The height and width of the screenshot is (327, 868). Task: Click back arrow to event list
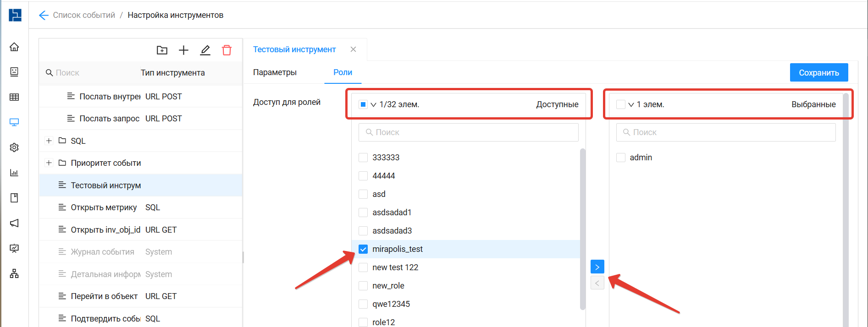(44, 15)
